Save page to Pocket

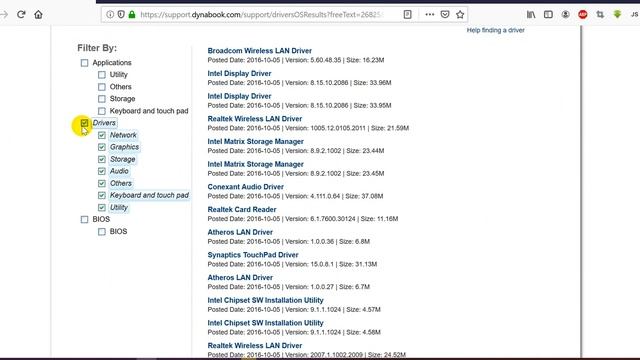[x=445, y=14]
